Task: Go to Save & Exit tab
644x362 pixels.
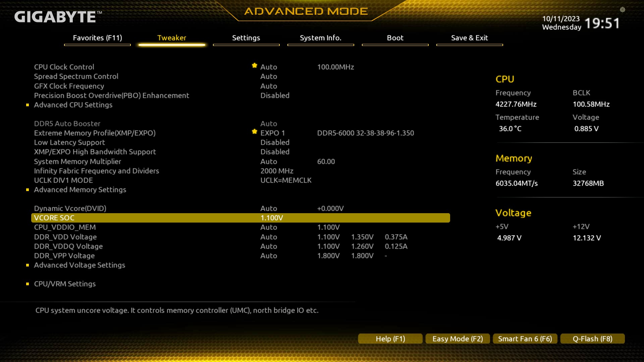Action: [x=469, y=38]
